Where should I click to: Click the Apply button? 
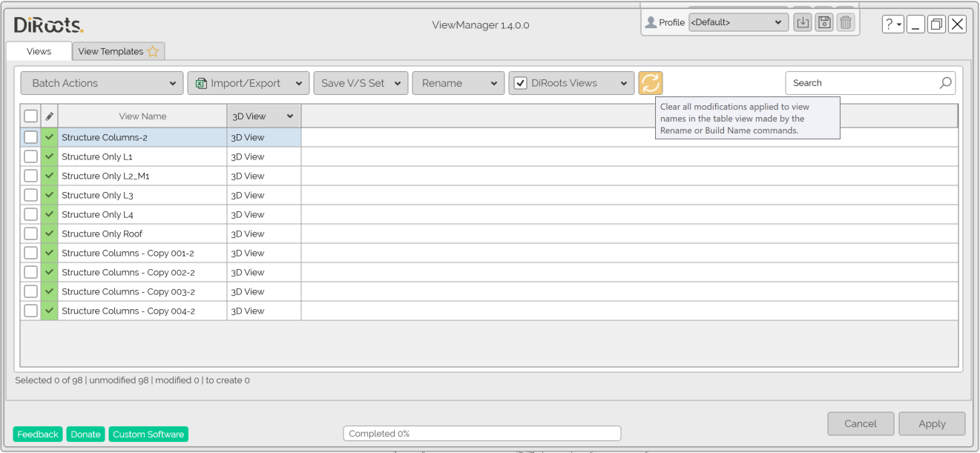(x=932, y=424)
